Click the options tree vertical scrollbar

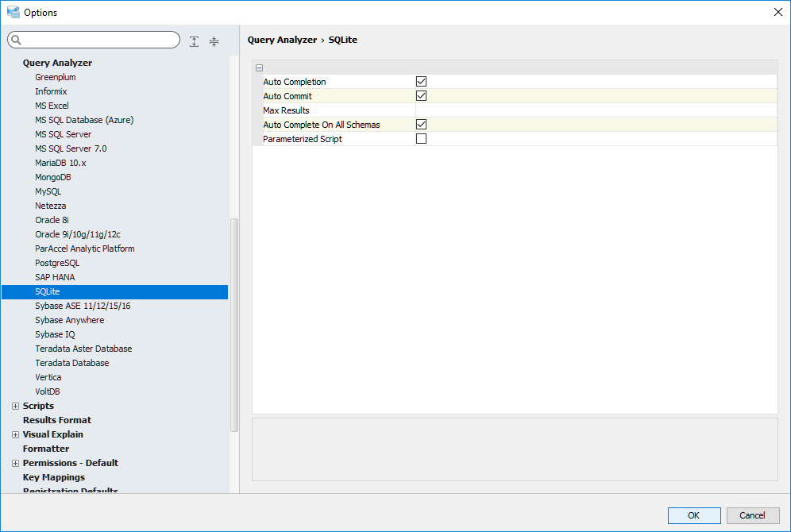233,324
